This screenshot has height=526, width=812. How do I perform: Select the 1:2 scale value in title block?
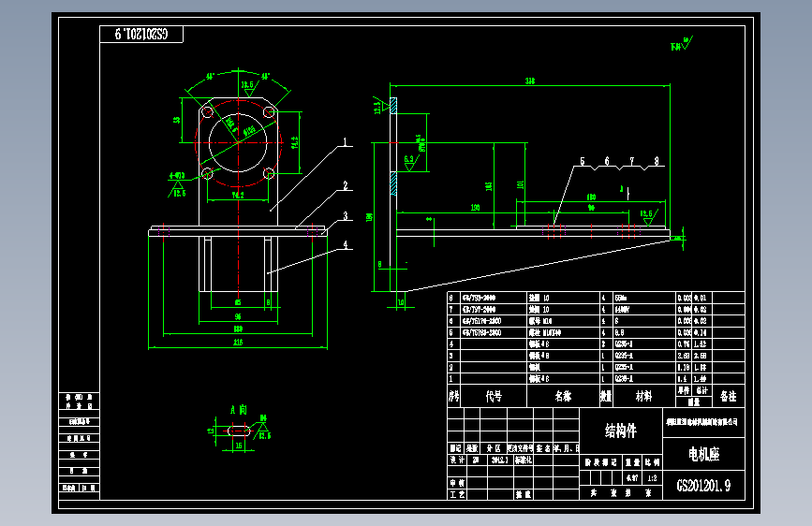coord(652,478)
